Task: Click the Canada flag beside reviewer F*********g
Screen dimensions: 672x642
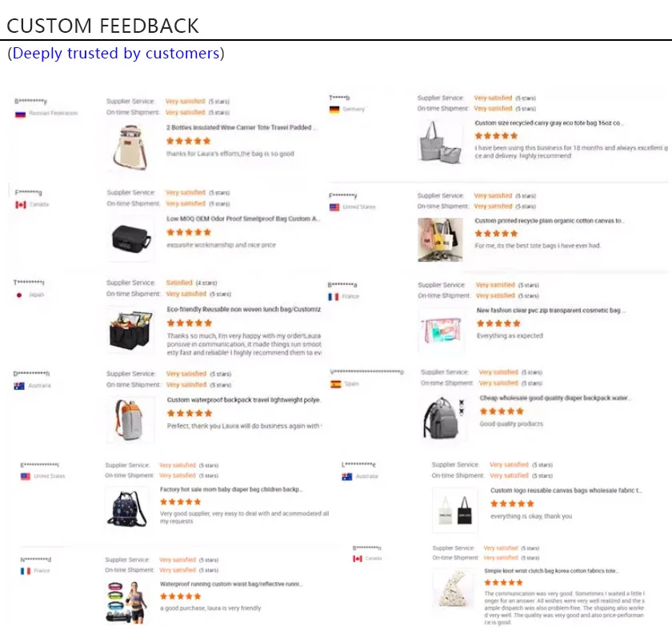Action: point(21,205)
